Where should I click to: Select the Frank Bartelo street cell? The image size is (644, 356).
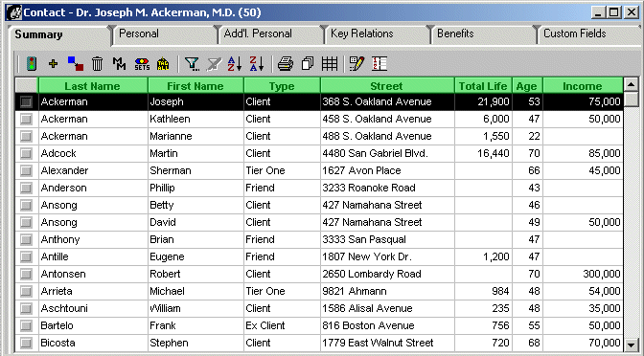tap(387, 325)
